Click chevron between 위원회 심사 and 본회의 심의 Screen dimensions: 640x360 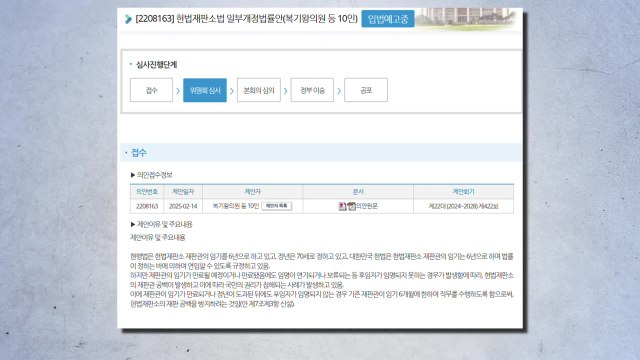click(232, 91)
